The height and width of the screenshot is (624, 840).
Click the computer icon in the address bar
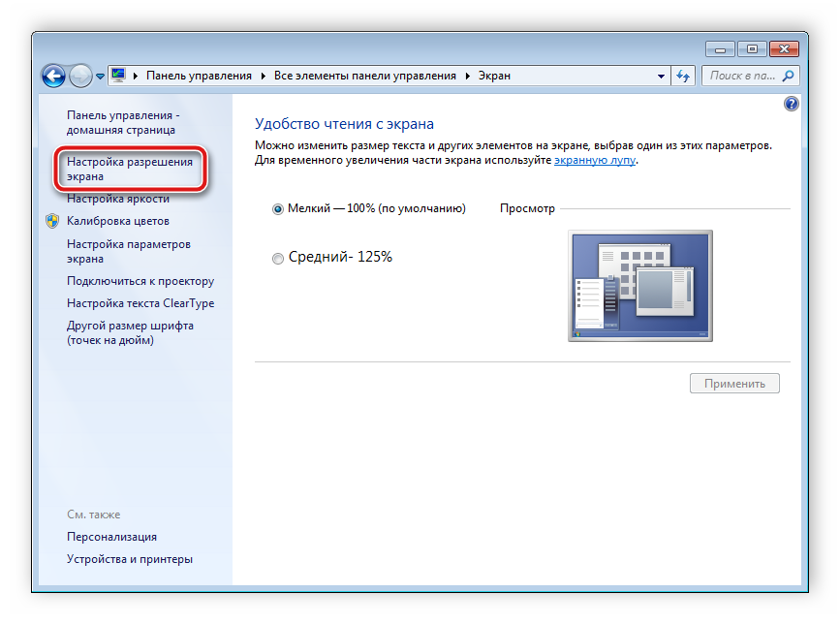(x=118, y=75)
